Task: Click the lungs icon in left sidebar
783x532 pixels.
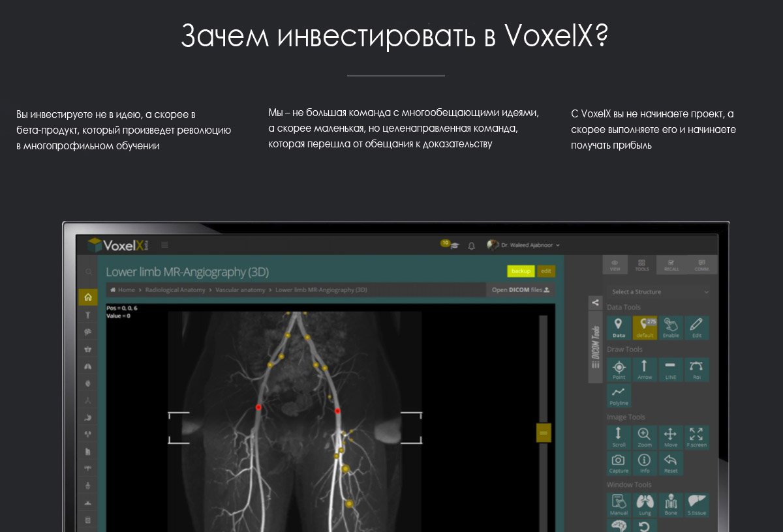Action: tap(87, 366)
